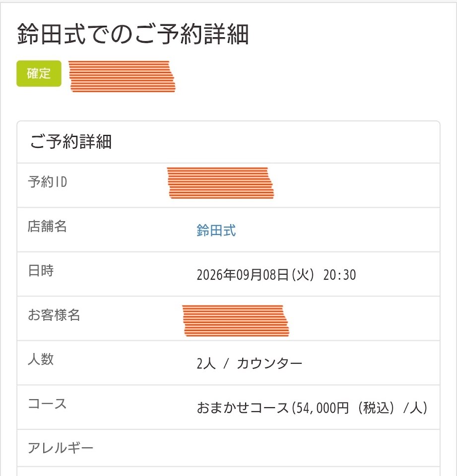Screen dimensions: 457x476
Task: Click the 予約ID row label
Action: 48,182
